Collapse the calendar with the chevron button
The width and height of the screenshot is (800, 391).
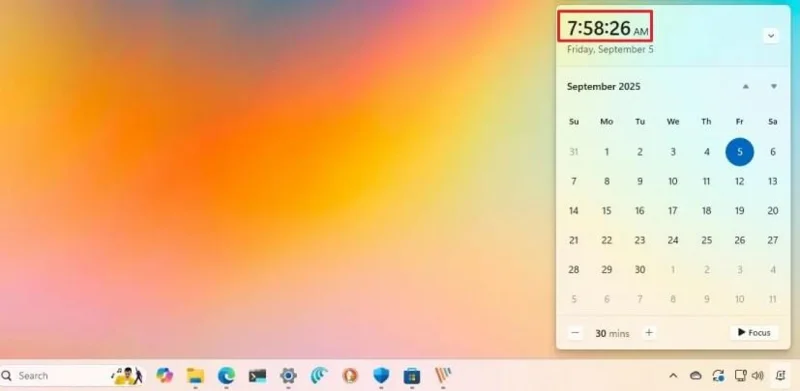coord(771,36)
